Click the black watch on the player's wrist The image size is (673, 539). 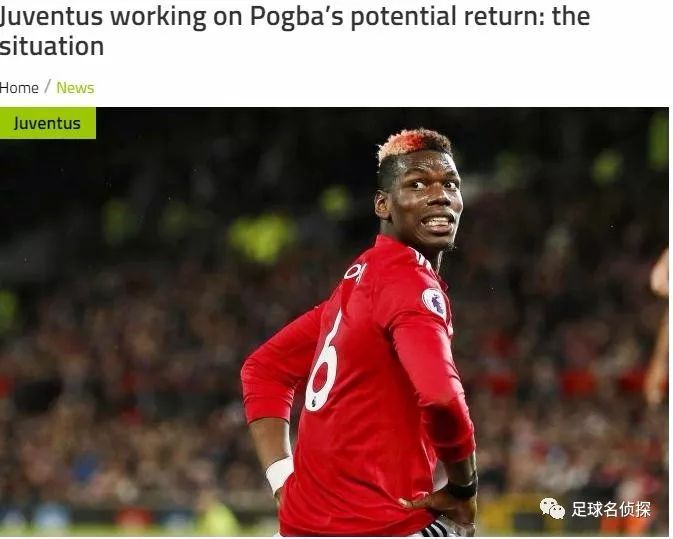[461, 488]
